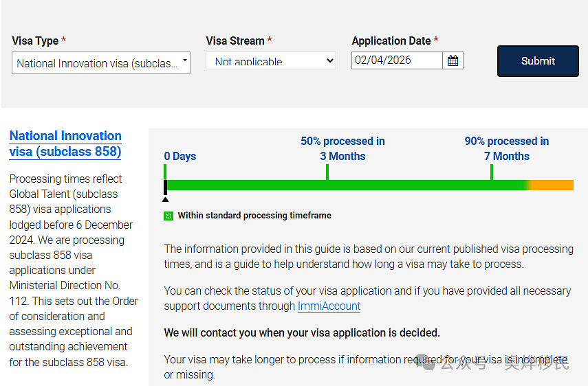This screenshot has width=588, height=386.
Task: Open the calendar date picker icon
Action: click(x=453, y=60)
